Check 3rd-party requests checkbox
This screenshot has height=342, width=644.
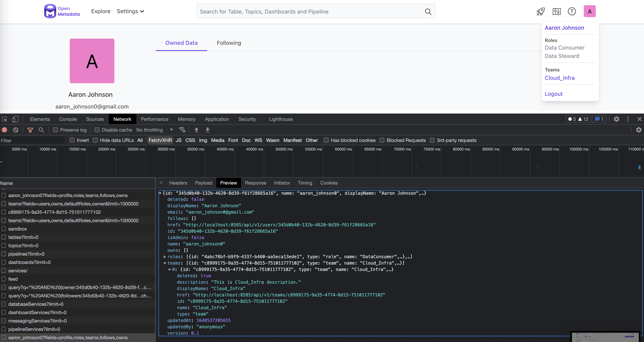[x=432, y=140]
